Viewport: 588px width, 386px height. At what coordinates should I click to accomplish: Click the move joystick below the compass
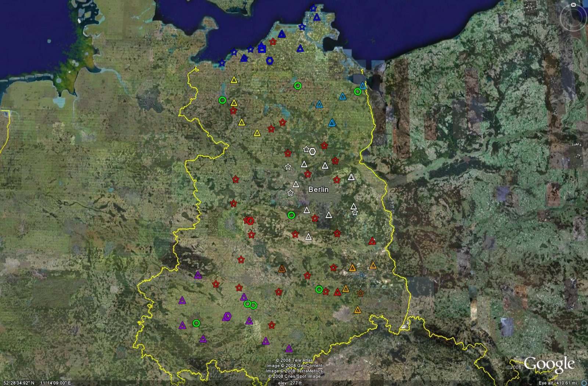click(573, 47)
